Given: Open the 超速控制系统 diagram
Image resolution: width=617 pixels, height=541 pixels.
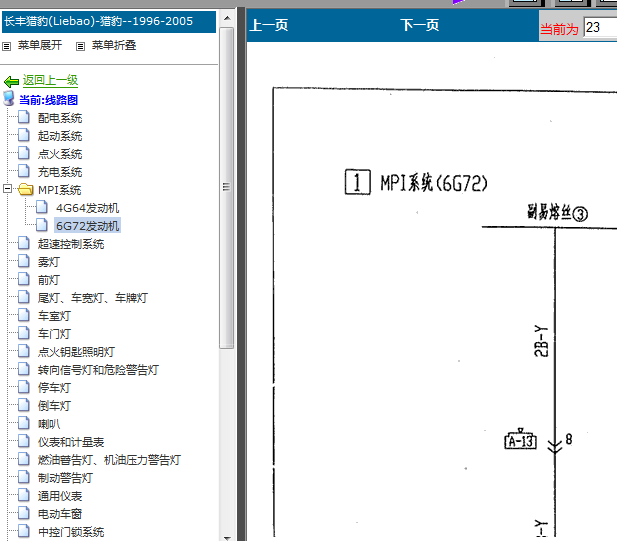Looking at the screenshot, I should 71,244.
